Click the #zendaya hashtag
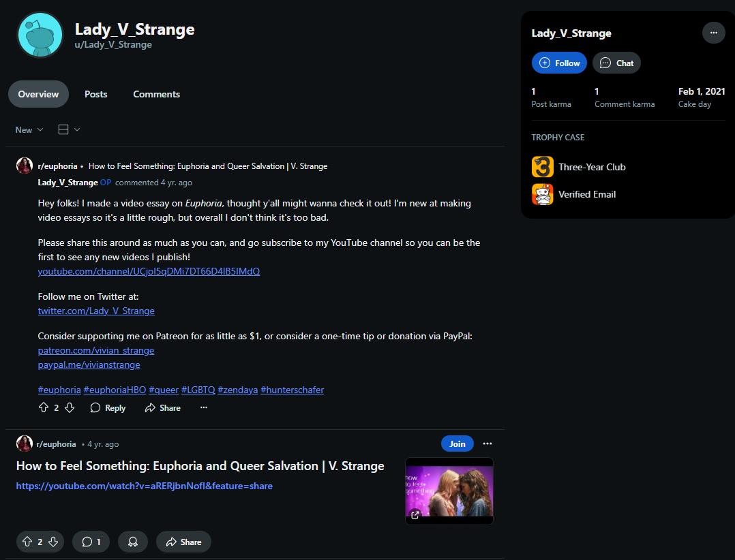 pyautogui.click(x=238, y=390)
